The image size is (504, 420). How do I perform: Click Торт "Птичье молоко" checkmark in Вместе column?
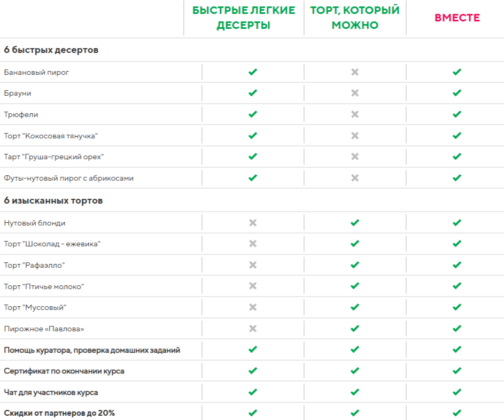pos(456,286)
